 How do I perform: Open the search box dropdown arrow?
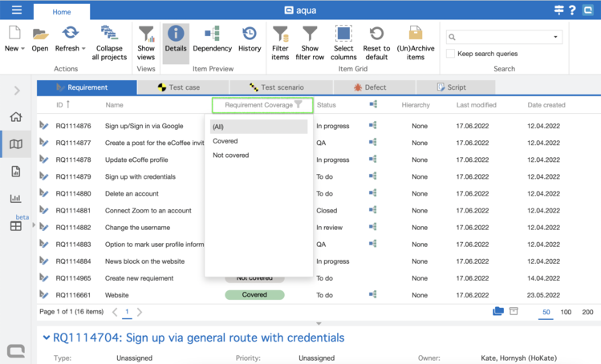[555, 37]
